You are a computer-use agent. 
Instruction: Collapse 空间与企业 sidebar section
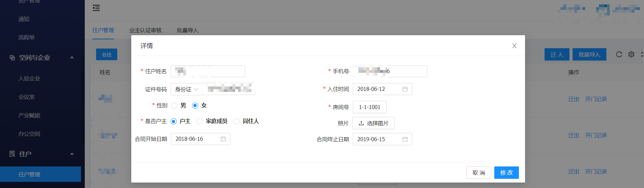(72, 58)
